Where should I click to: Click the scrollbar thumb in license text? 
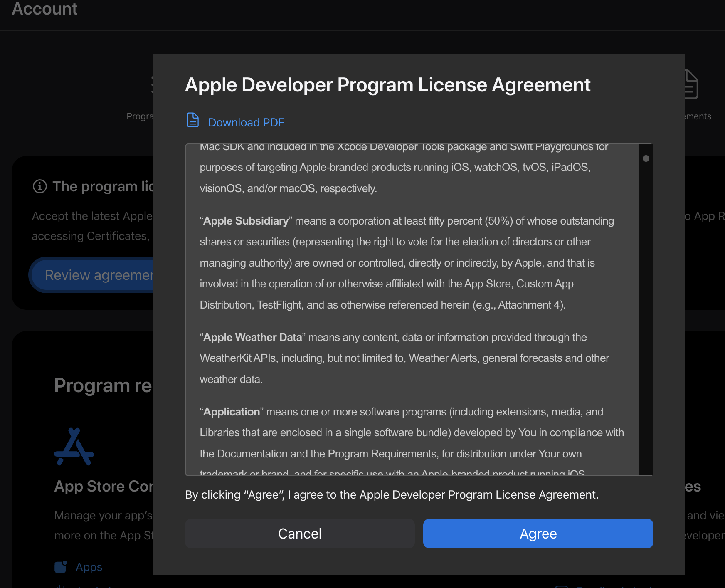[646, 158]
